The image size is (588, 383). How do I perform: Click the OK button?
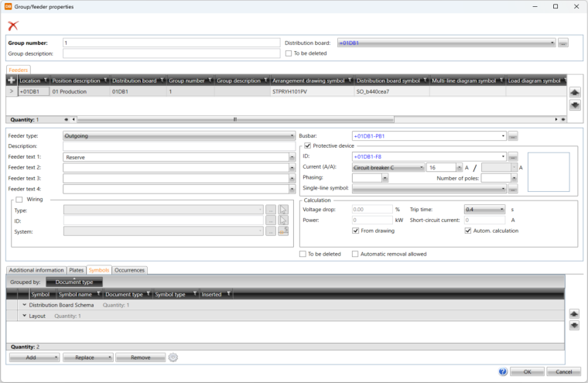tap(526, 371)
